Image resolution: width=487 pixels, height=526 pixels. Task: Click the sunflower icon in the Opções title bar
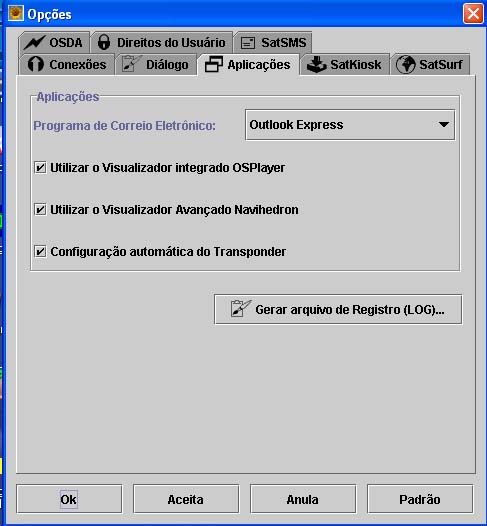coord(16,13)
